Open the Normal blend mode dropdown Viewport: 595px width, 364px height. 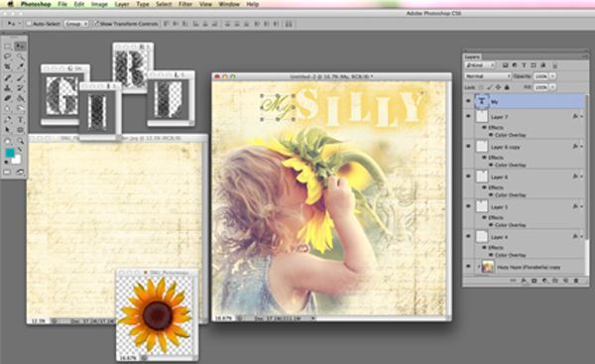pos(488,76)
